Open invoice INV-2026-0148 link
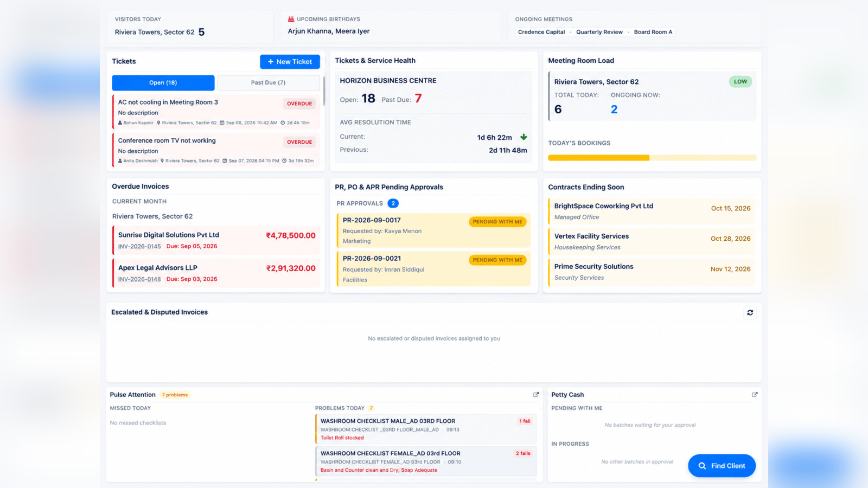This screenshot has height=488, width=868. tap(139, 279)
